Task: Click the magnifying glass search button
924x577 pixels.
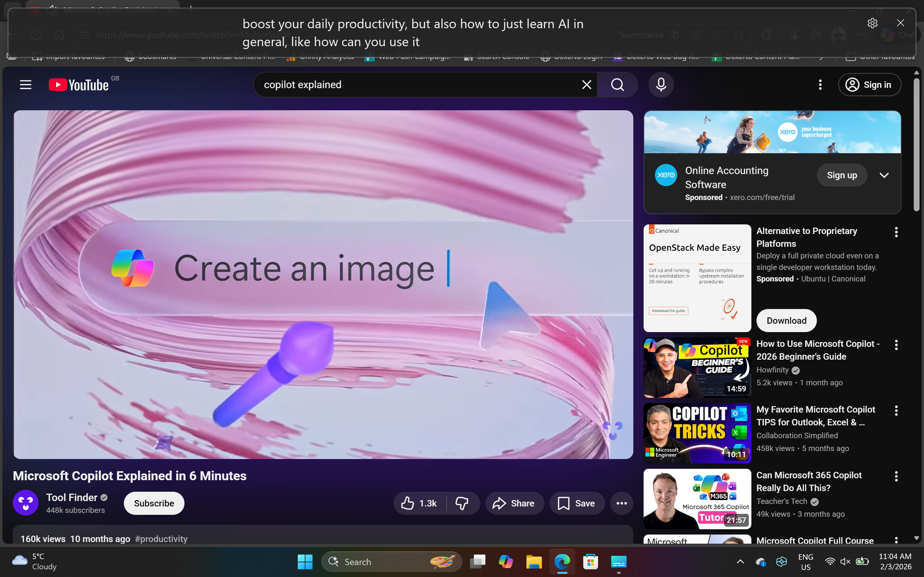Action: tap(617, 85)
